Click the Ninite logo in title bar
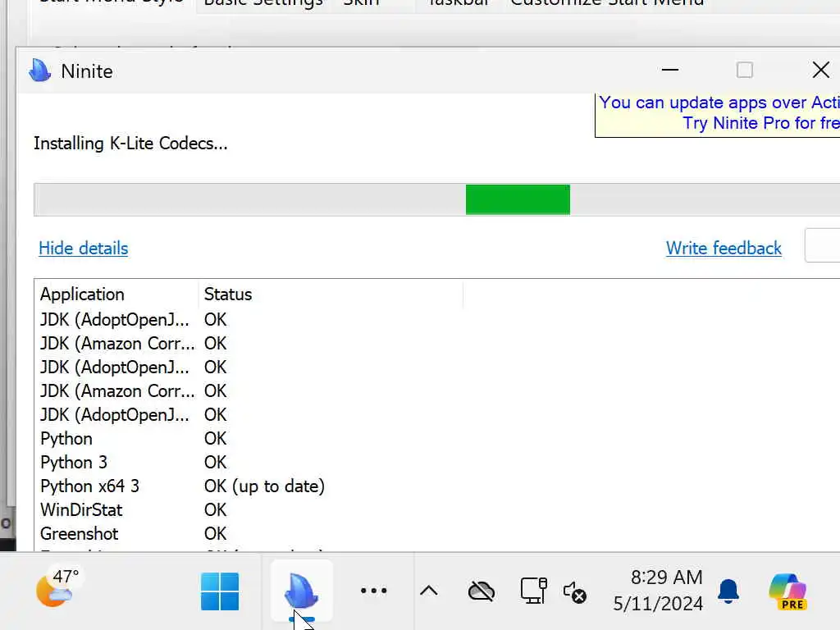 (39, 71)
